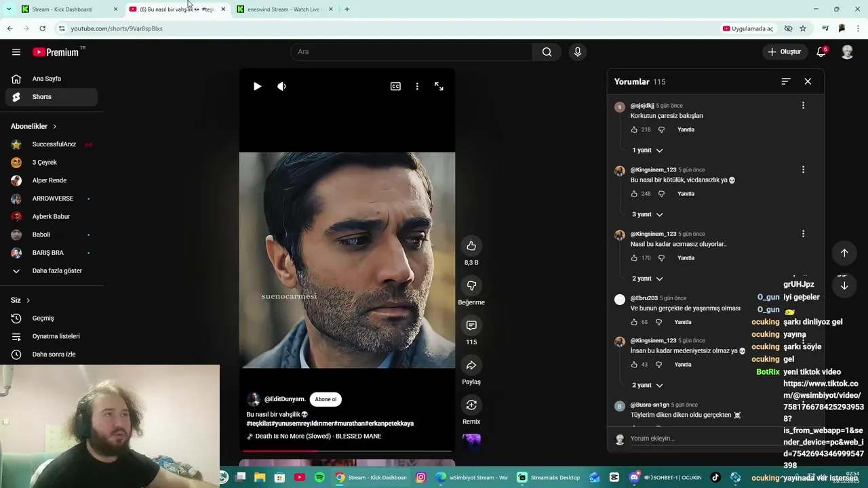Open the sound thumbnail below Remix
Image resolution: width=868 pixels, height=488 pixels.
click(471, 443)
